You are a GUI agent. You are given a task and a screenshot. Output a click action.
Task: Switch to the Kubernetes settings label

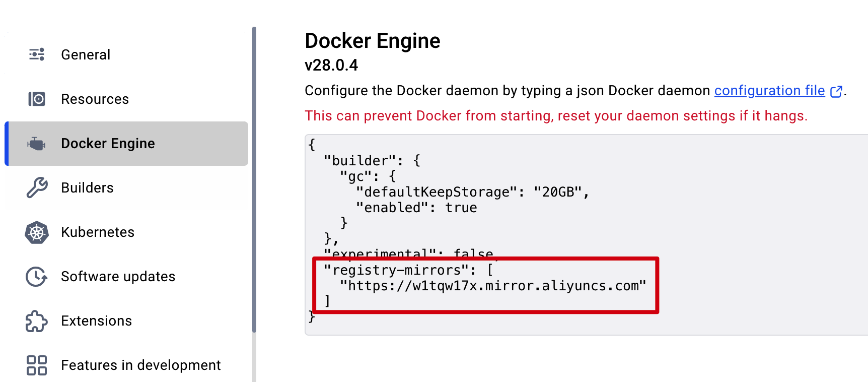(98, 232)
